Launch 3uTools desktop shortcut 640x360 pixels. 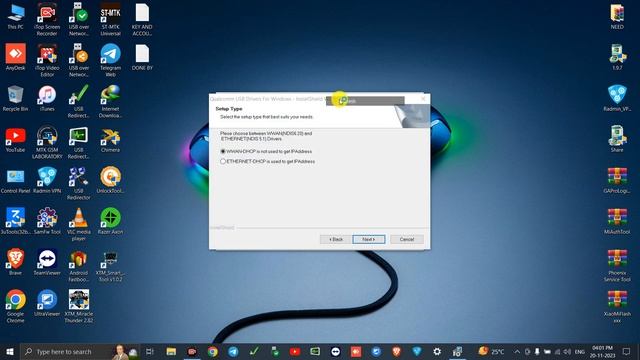16,221
